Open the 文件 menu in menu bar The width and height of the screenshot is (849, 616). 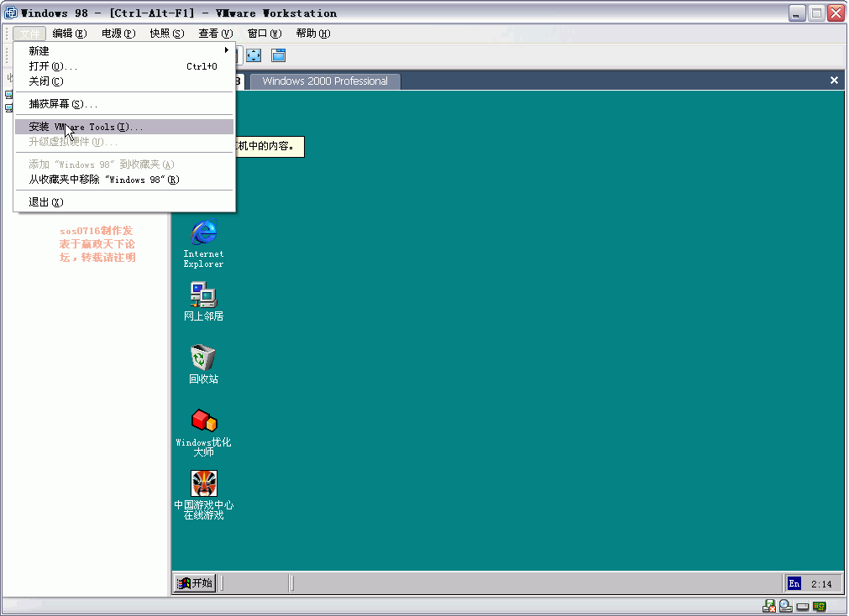(29, 34)
